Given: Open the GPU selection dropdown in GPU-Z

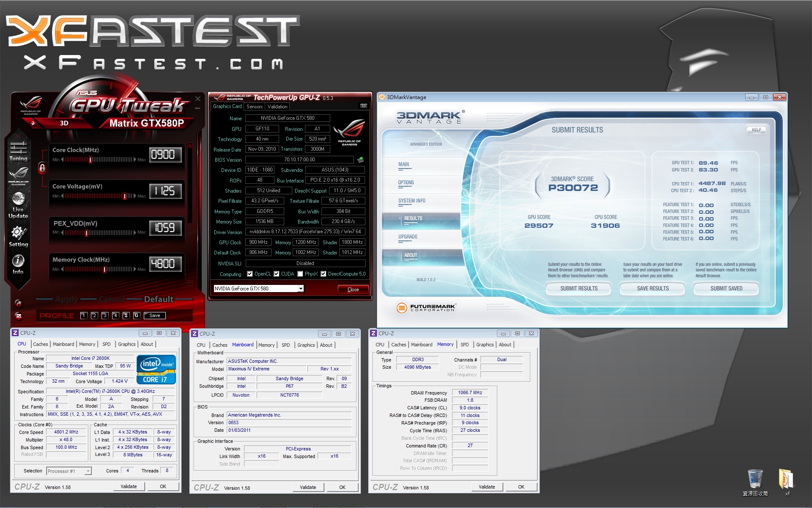Looking at the screenshot, I should pyautogui.click(x=301, y=289).
